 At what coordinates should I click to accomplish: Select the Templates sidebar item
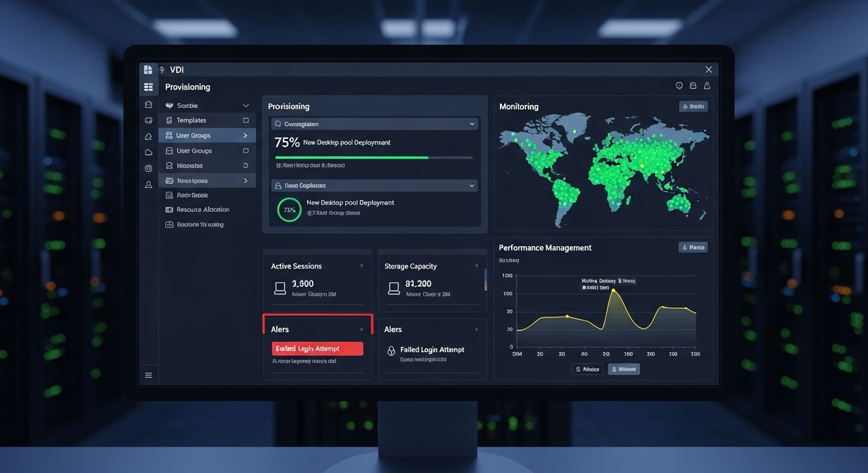point(207,121)
